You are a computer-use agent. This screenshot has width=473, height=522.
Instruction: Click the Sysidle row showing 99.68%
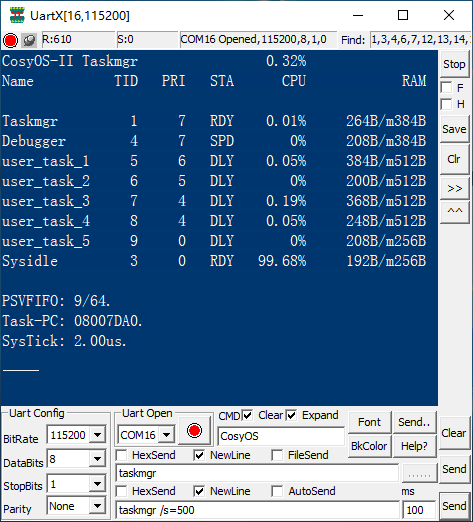pos(214,261)
